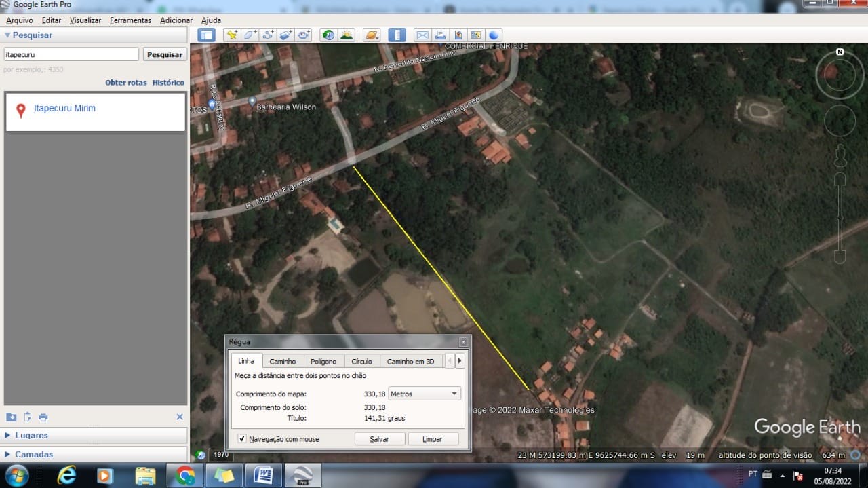Open the Metros units dropdown
Image resolution: width=868 pixels, height=488 pixels.
coord(425,394)
